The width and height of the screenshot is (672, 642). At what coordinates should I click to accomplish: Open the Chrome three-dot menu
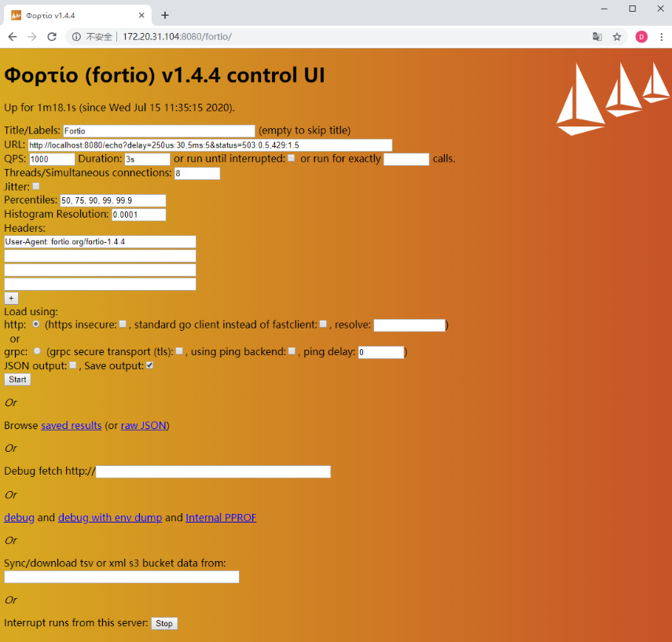pos(661,37)
